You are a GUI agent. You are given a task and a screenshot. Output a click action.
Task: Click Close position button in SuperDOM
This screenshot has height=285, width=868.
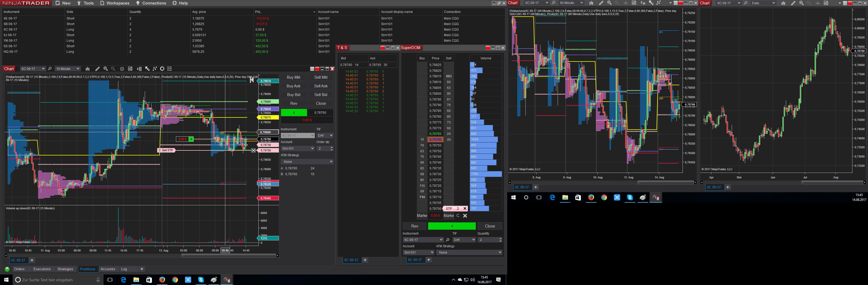[x=489, y=226]
